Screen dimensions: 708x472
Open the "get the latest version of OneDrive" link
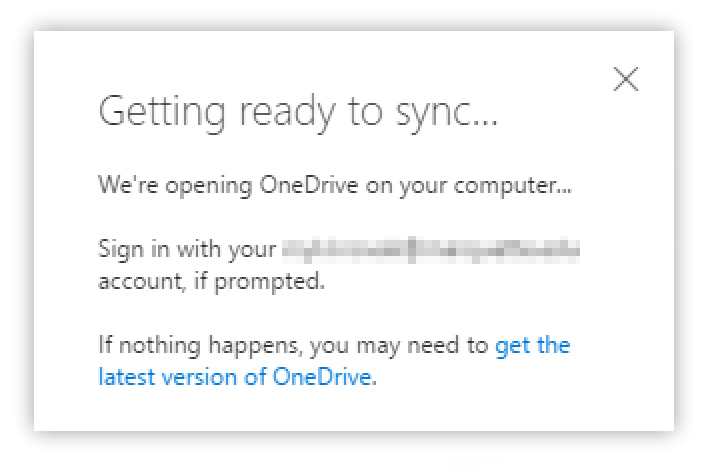click(x=532, y=346)
